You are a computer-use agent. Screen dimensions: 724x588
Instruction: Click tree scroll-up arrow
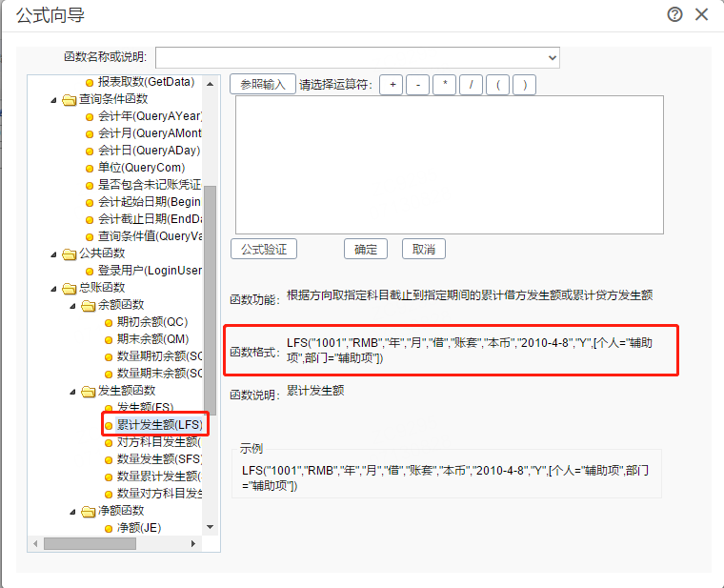(x=211, y=84)
